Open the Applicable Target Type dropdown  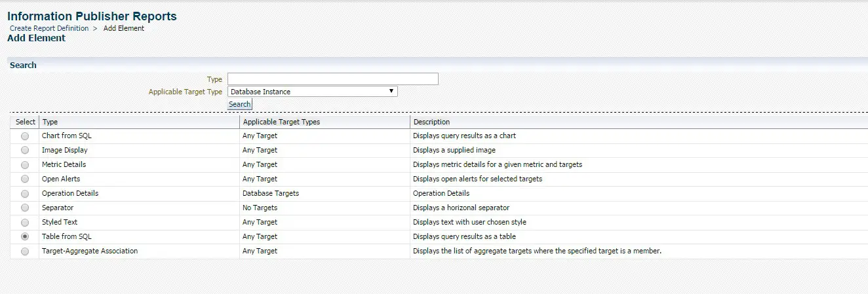pos(313,92)
